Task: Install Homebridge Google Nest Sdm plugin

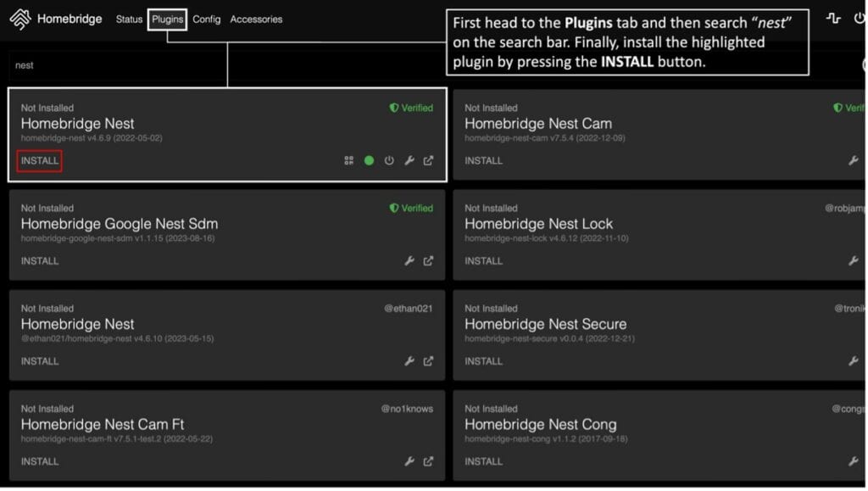Action: click(40, 261)
